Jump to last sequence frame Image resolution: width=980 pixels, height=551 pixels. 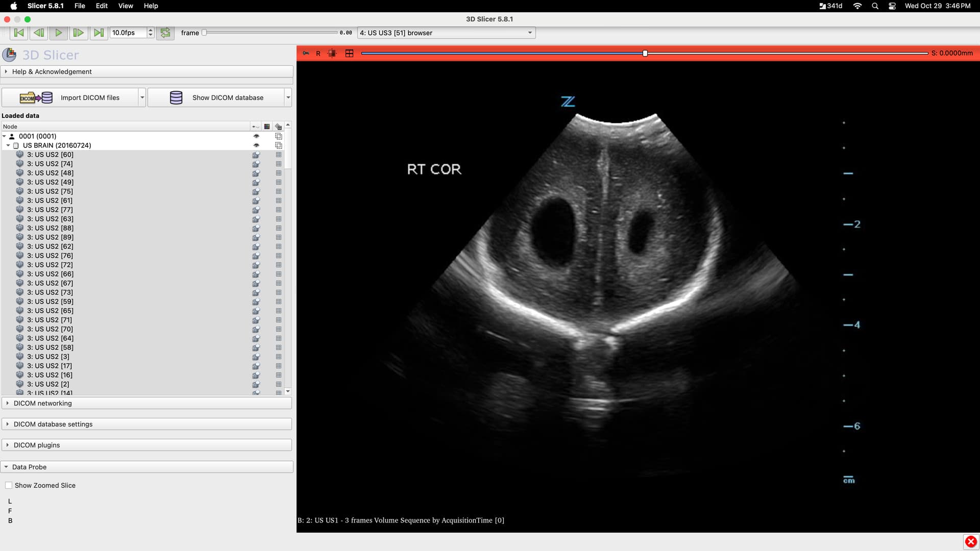(99, 33)
